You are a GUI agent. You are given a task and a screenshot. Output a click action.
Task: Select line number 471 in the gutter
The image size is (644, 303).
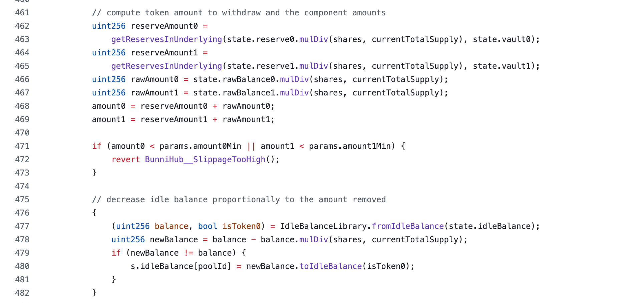(x=22, y=146)
